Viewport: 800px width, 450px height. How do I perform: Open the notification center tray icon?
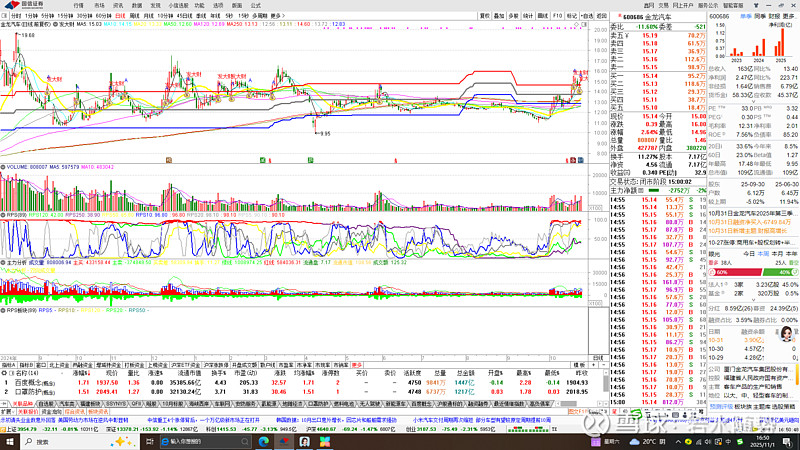pos(789,442)
